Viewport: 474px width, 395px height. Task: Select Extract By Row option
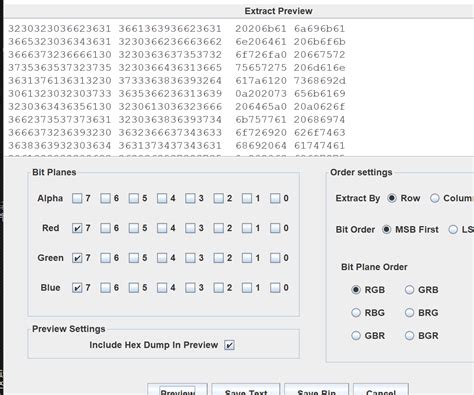pos(392,198)
